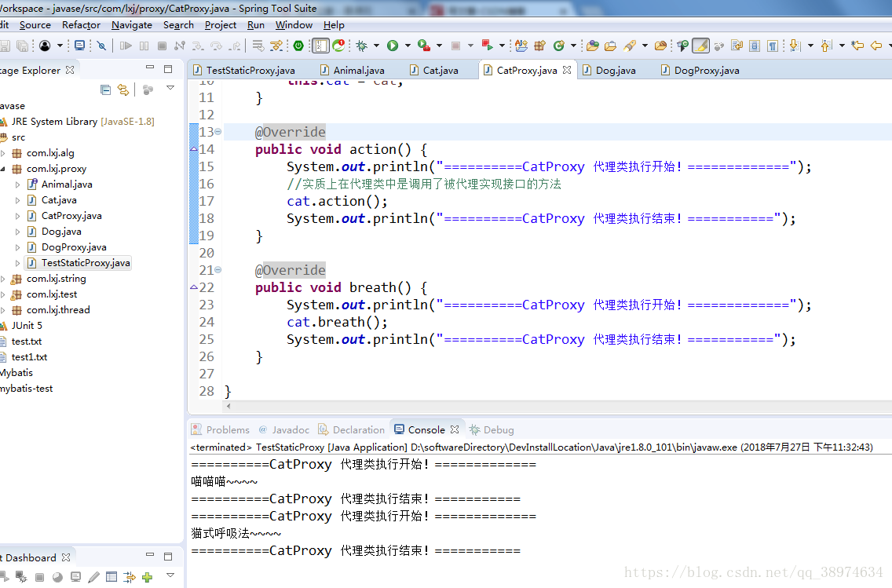Switch to DogProxy.java editor tab
Viewport: 892px width, 588px height.
point(700,70)
